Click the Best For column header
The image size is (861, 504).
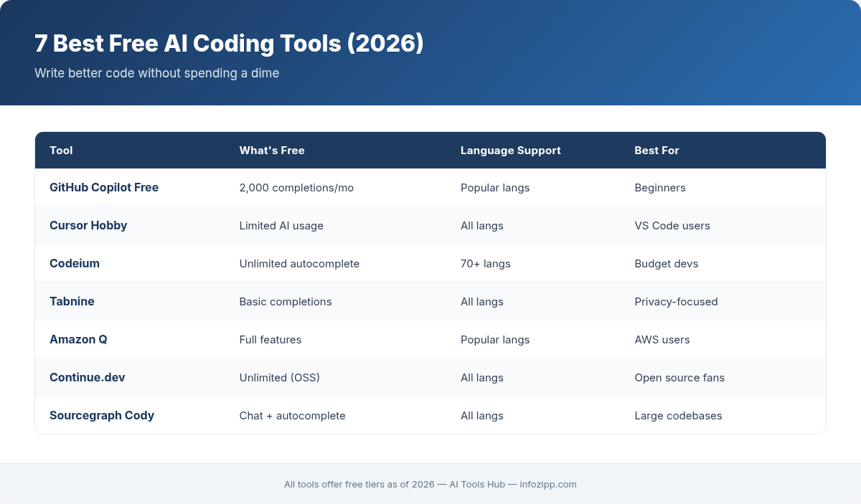(x=657, y=151)
